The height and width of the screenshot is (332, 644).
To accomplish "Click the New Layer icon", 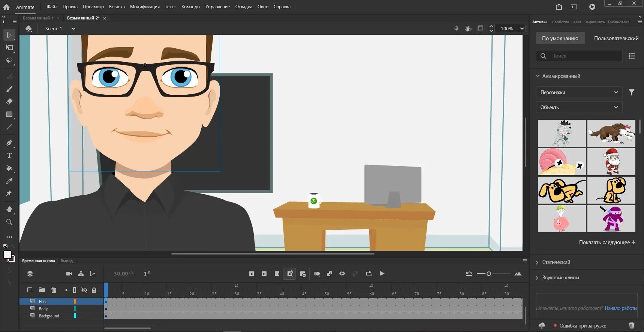I will coord(30,290).
